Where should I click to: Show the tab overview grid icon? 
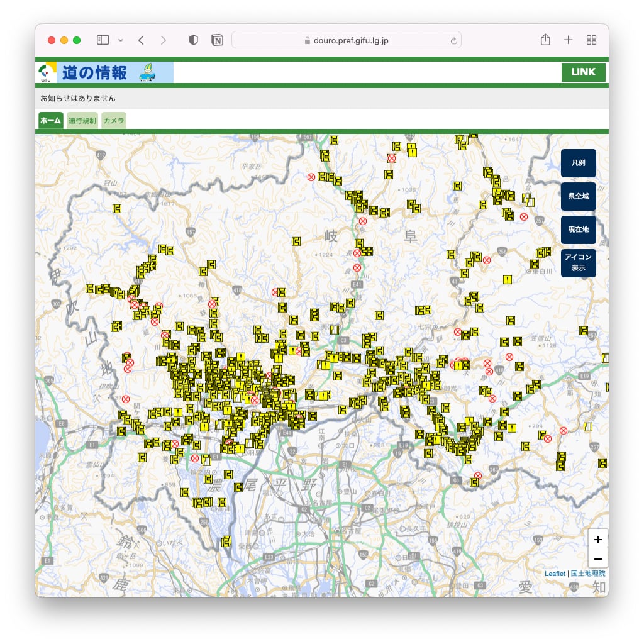(x=591, y=40)
